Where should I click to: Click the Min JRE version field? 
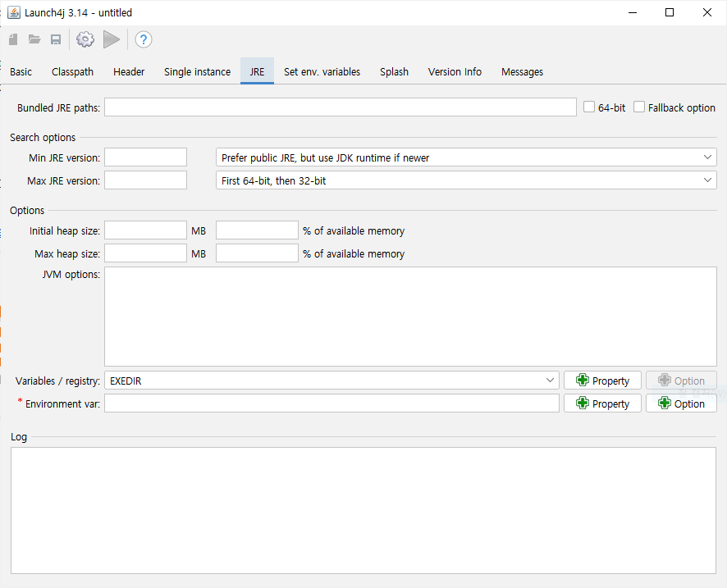tap(145, 157)
